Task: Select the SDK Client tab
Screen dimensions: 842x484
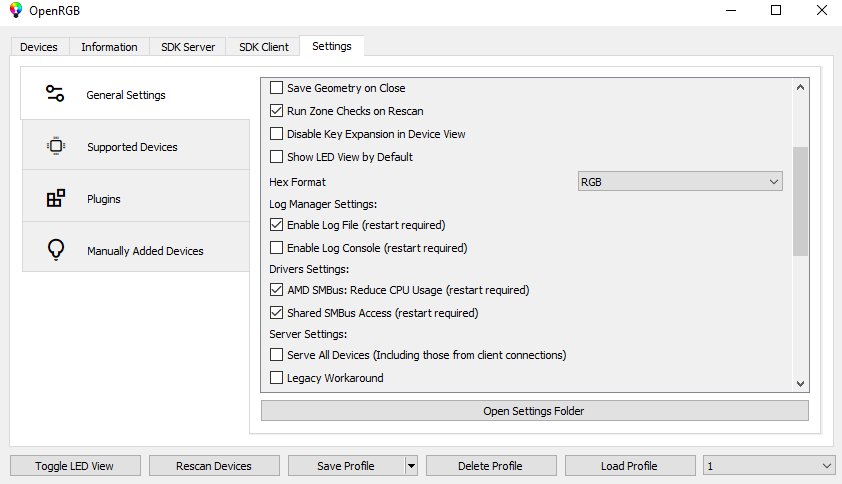Action: tap(264, 47)
